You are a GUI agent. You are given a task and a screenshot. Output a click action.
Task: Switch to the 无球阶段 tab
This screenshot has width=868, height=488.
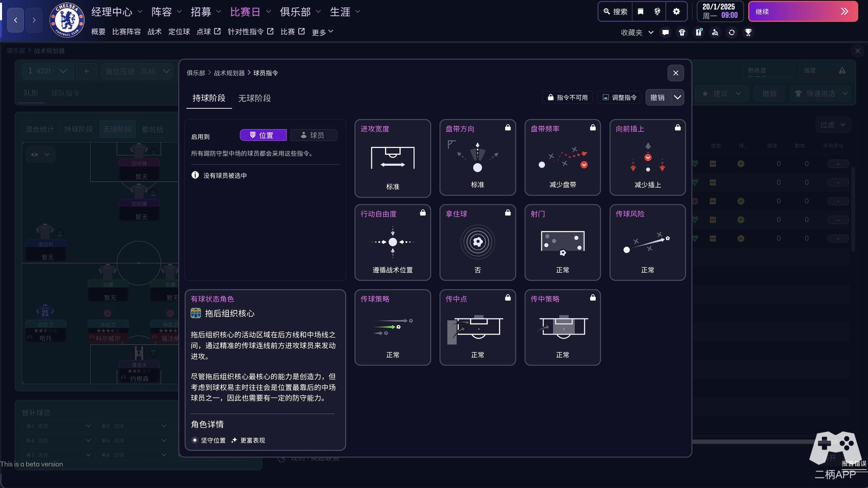[x=255, y=98]
